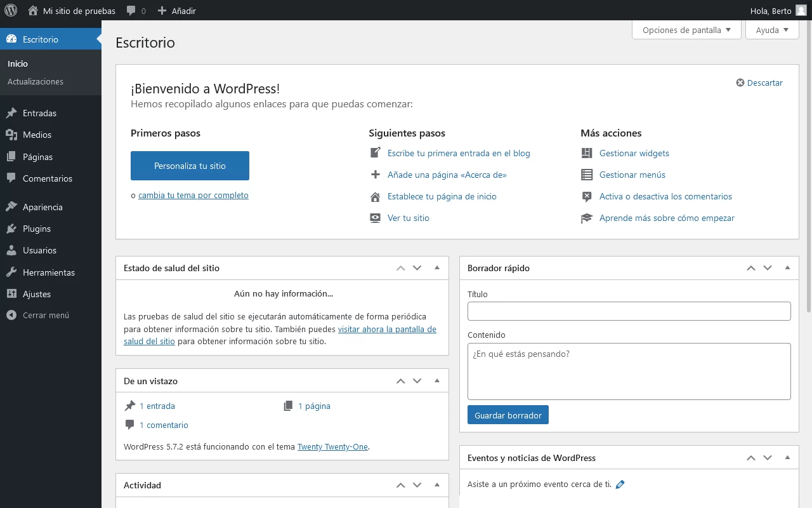This screenshot has width=812, height=508.
Task: Click the Herramientas wrench icon
Action: [x=11, y=272]
